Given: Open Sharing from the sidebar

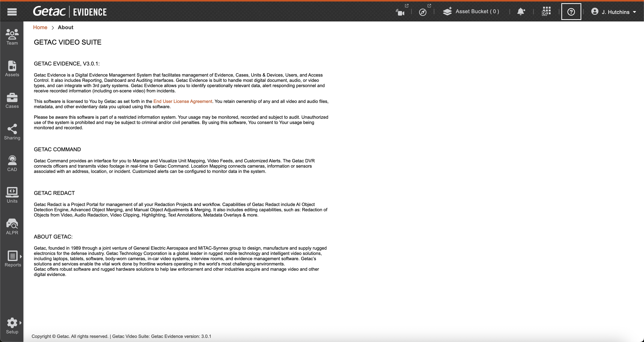Looking at the screenshot, I should coord(12,132).
